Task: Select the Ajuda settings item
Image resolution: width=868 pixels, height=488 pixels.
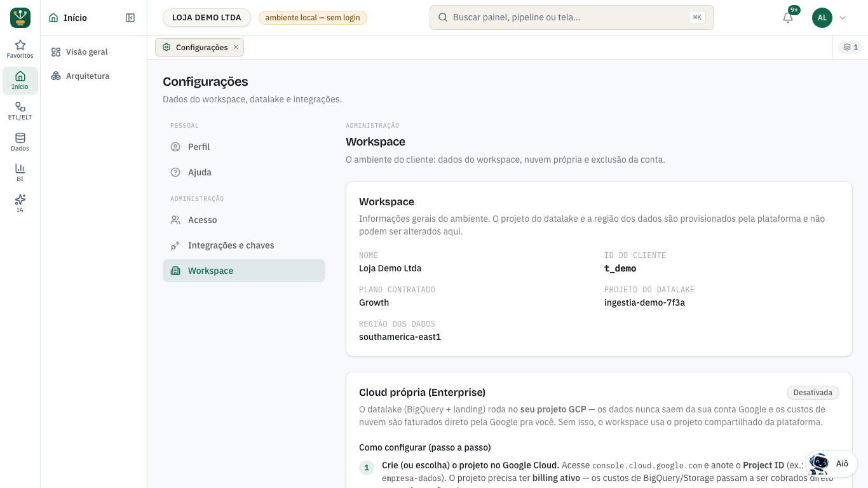Action: click(244, 172)
